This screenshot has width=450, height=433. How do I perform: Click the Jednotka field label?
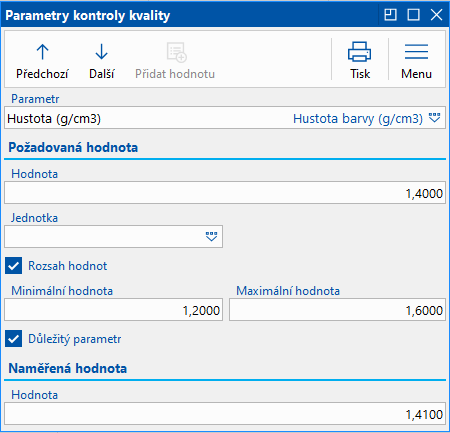[34, 218]
